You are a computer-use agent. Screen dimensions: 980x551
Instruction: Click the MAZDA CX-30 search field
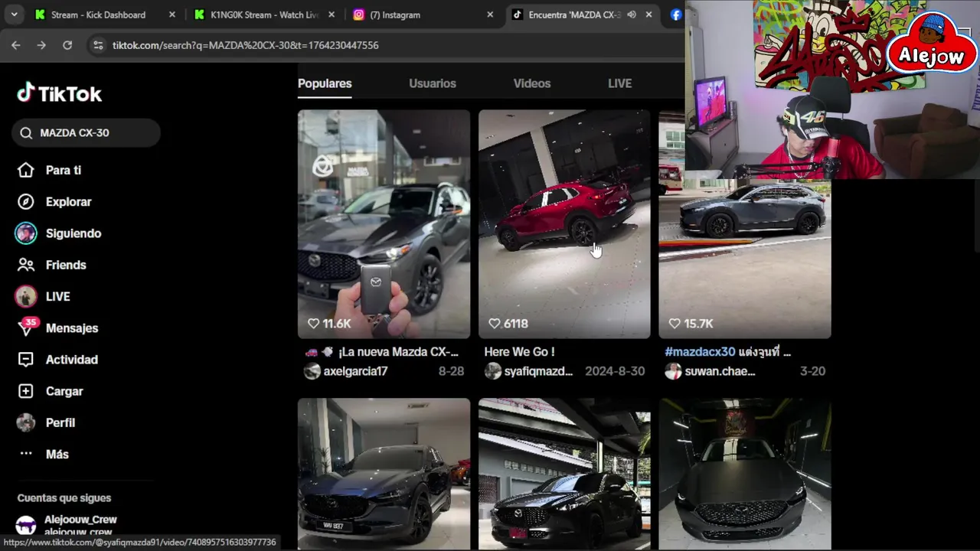[x=86, y=133]
